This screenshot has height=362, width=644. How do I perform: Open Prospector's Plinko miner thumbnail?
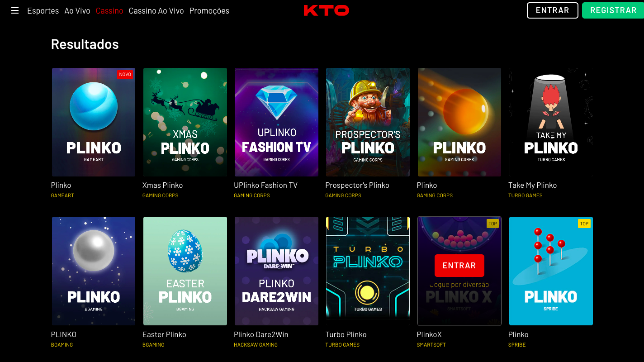[368, 122]
